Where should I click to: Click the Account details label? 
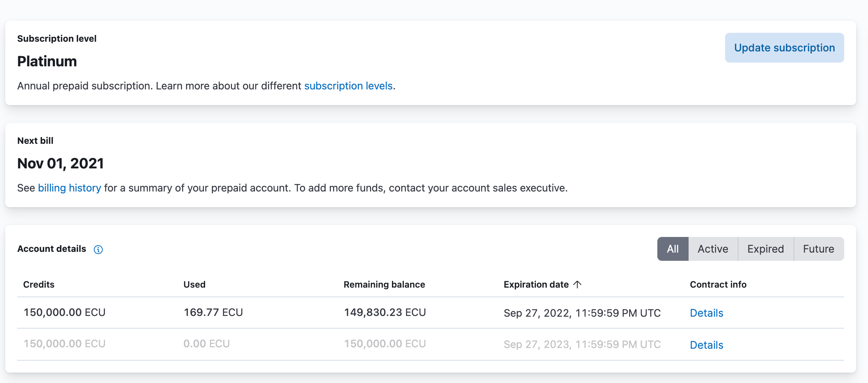(x=52, y=249)
